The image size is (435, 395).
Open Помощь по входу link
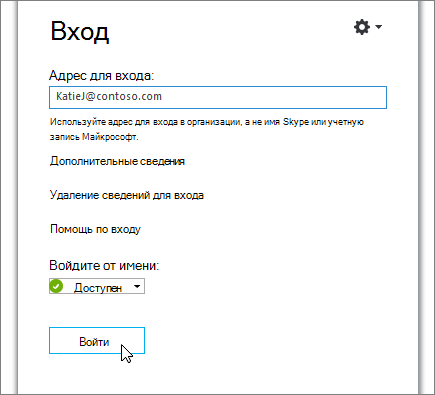[95, 229]
